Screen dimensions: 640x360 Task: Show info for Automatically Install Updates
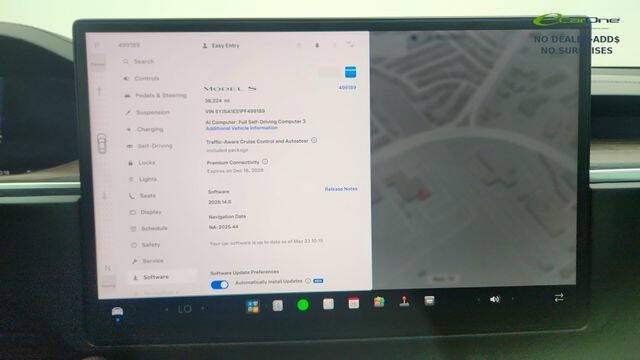308,281
